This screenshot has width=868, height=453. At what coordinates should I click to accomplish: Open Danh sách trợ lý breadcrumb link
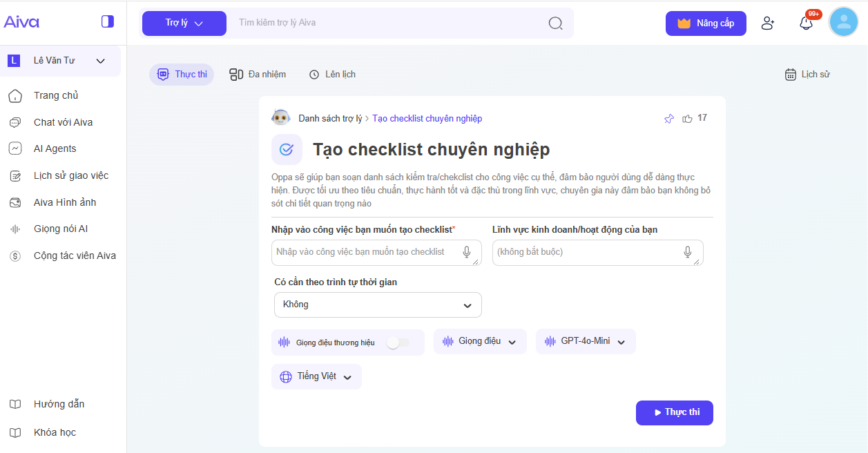[330, 119]
